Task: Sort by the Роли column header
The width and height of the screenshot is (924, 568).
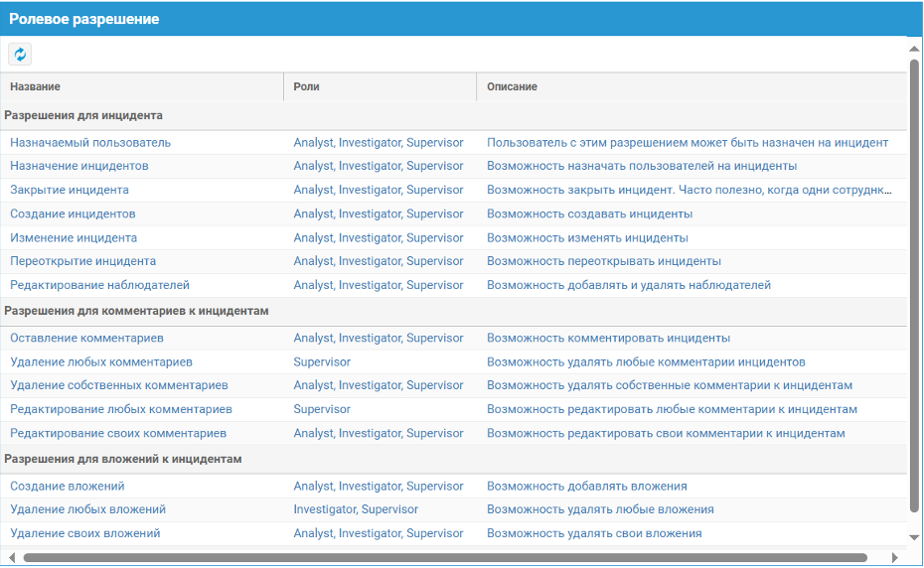Action: [306, 87]
